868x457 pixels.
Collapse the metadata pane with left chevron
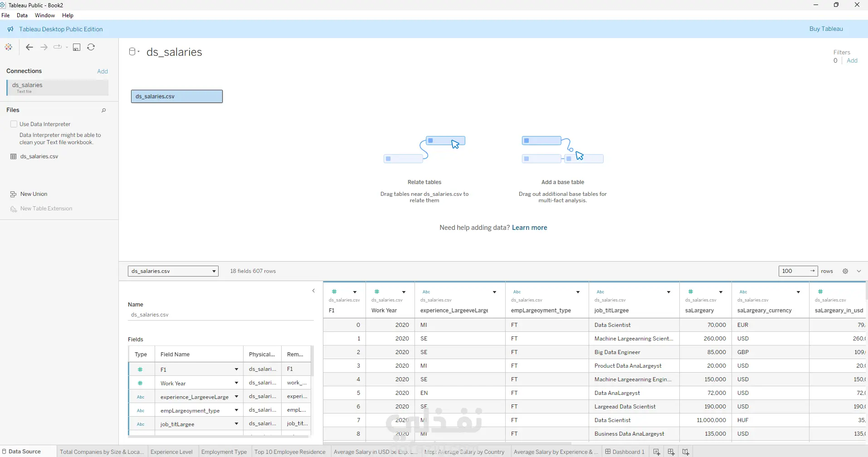click(313, 291)
